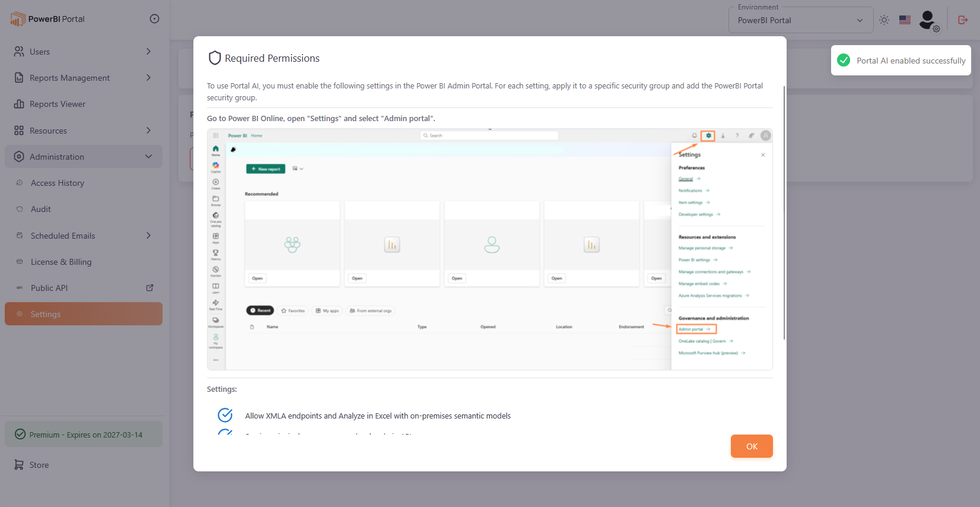Image resolution: width=980 pixels, height=507 pixels.
Task: Click the Access History icon
Action: 20,183
